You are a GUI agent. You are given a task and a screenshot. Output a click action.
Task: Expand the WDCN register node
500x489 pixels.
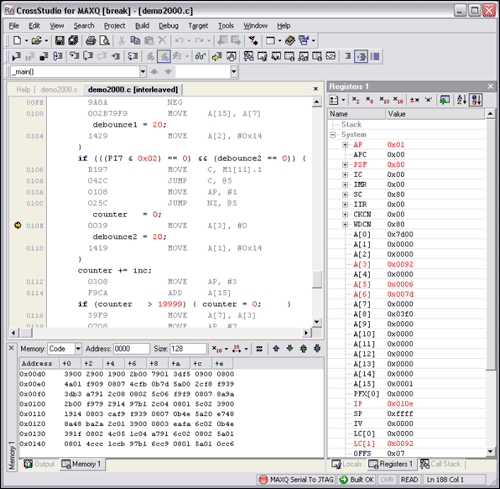345,224
